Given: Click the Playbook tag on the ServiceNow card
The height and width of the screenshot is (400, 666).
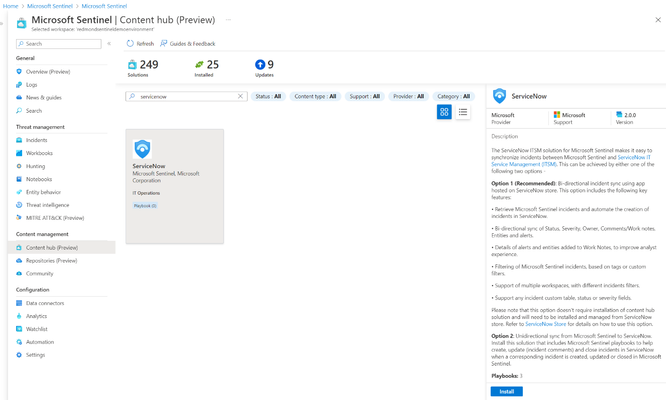Looking at the screenshot, I should (145, 206).
